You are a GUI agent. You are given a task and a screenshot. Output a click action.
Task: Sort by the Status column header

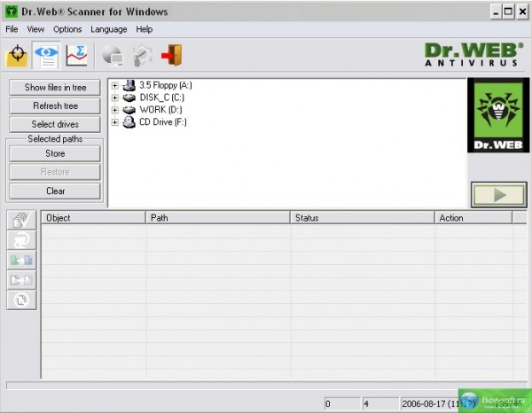(x=363, y=218)
